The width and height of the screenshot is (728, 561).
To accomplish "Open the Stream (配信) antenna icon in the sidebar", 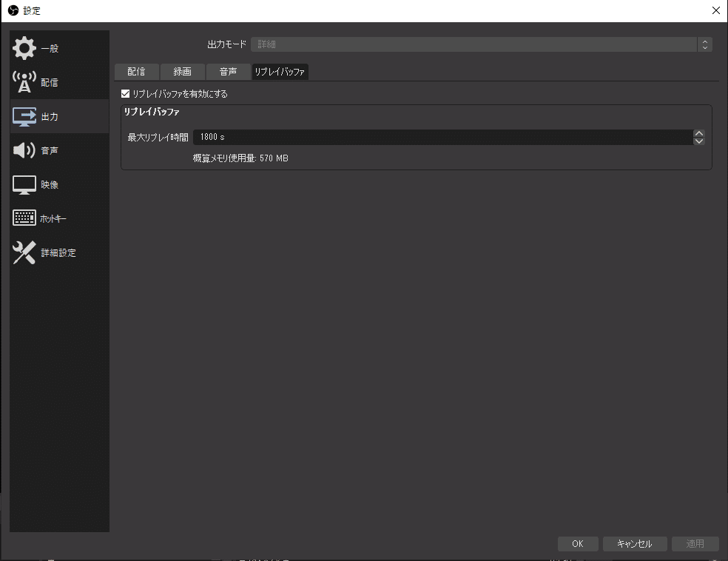I will (x=24, y=82).
